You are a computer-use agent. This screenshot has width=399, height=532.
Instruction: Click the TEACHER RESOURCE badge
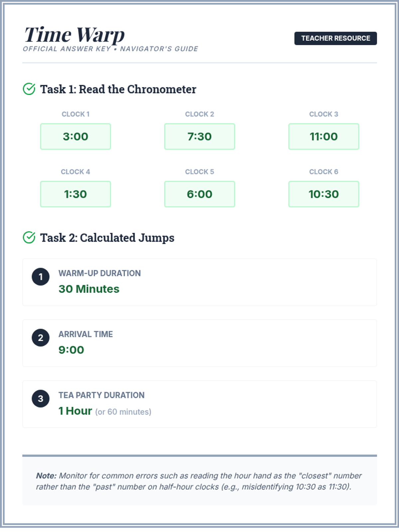[x=335, y=38]
